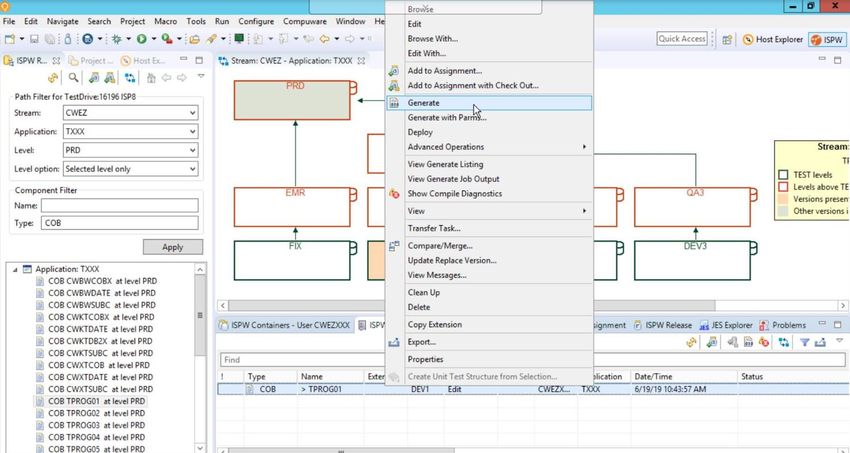This screenshot has height=453, width=850.
Task: Open the Run icon dropdown arrow
Action: (x=153, y=39)
